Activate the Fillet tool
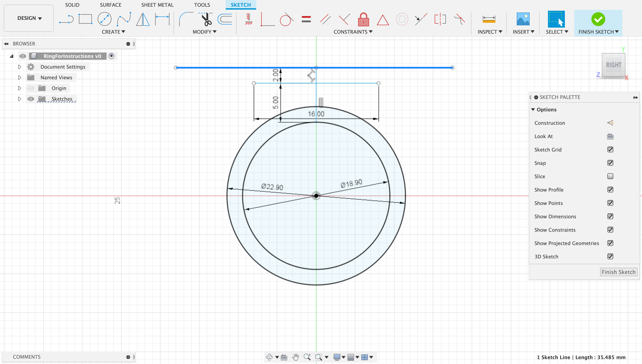This screenshot has height=364, width=642. (185, 19)
